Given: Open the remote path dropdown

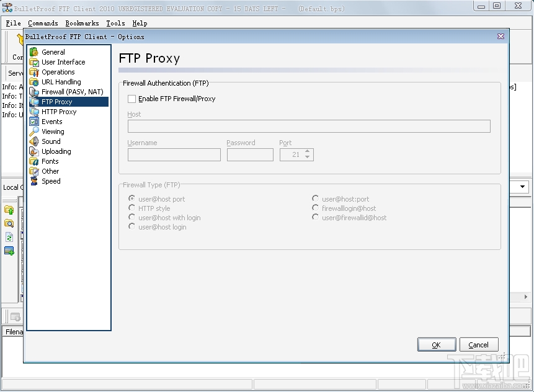Looking at the screenshot, I should (522, 187).
